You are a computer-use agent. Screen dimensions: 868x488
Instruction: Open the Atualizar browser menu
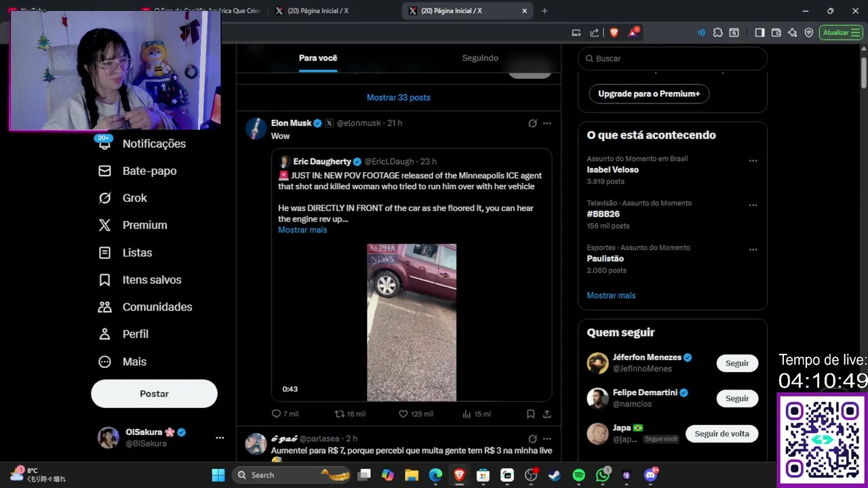coord(841,33)
